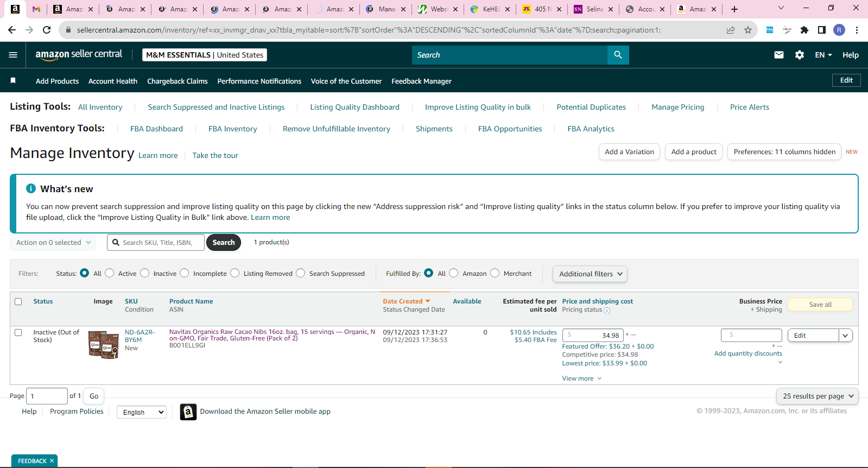Click the Navitas Organics Raw Cacao Nibs link

point(272,335)
